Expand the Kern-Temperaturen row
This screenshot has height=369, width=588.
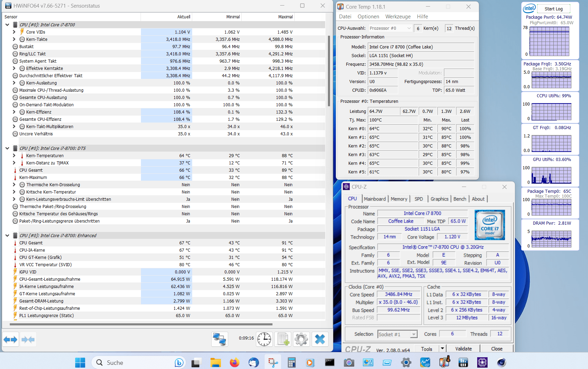tap(14, 155)
